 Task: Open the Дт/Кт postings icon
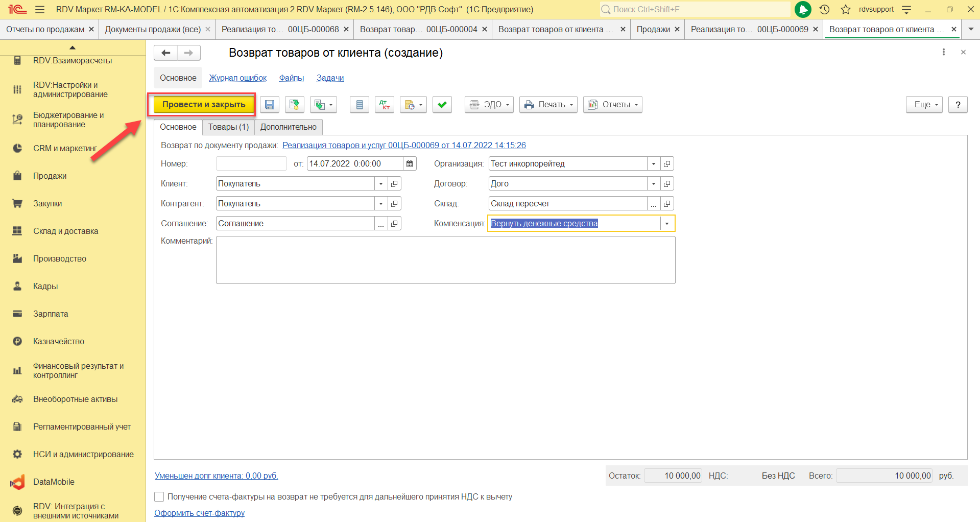[384, 105]
